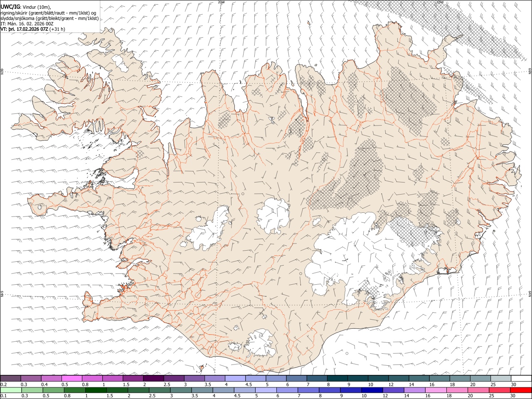The width and height of the screenshot is (532, 399).
Task: Pick the light pink swatch labeled 16
Action: pyautogui.click(x=436, y=390)
